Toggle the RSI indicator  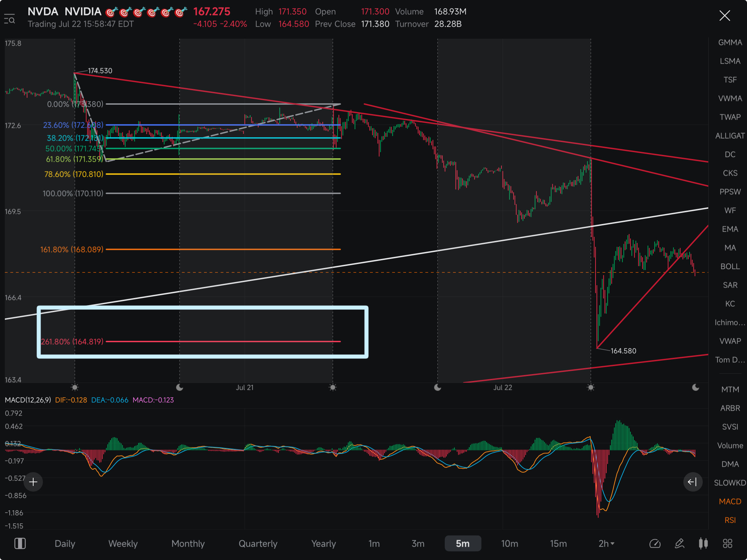click(730, 520)
